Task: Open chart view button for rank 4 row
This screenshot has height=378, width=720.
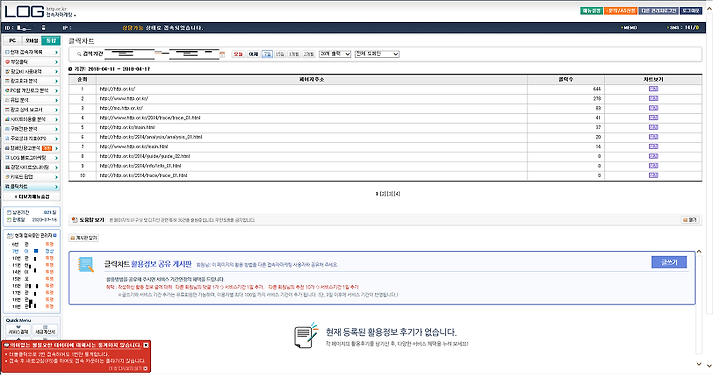Action: pyautogui.click(x=653, y=118)
